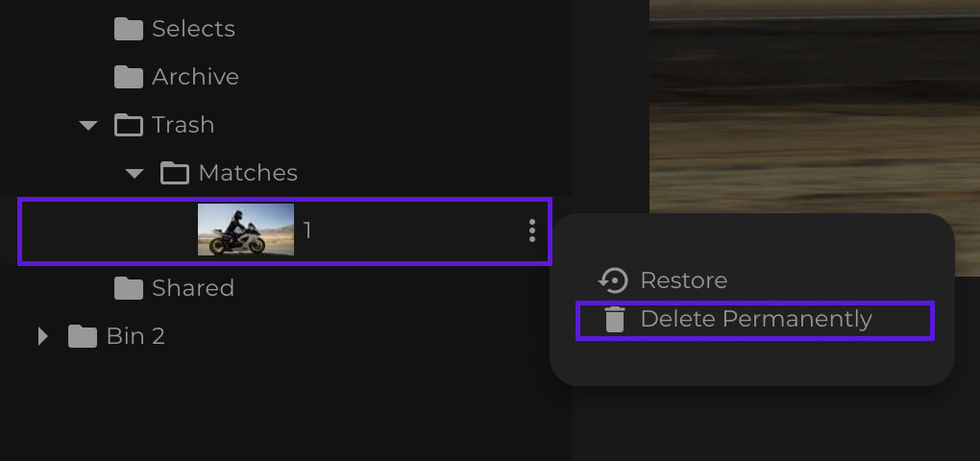Expand the Bin 2 folder
980x461 pixels.
coord(42,336)
